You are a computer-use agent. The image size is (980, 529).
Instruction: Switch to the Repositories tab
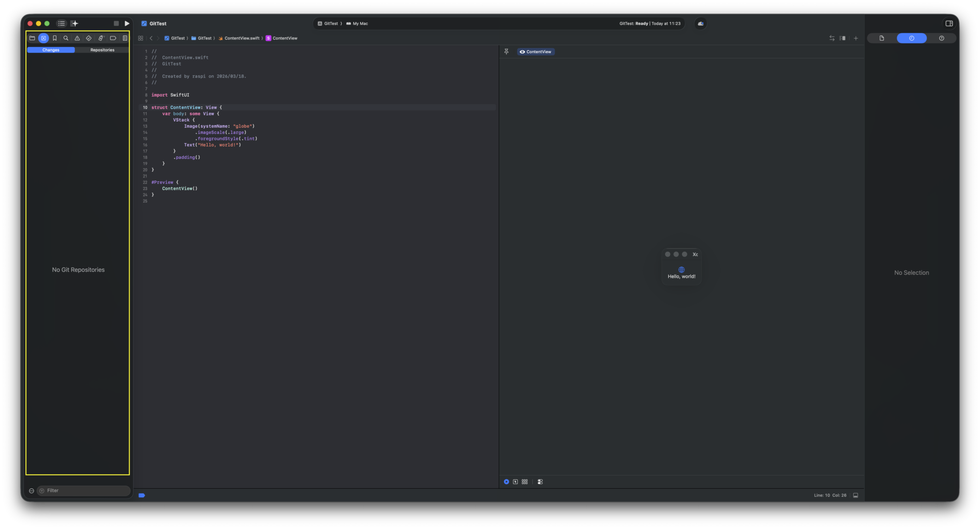point(102,50)
